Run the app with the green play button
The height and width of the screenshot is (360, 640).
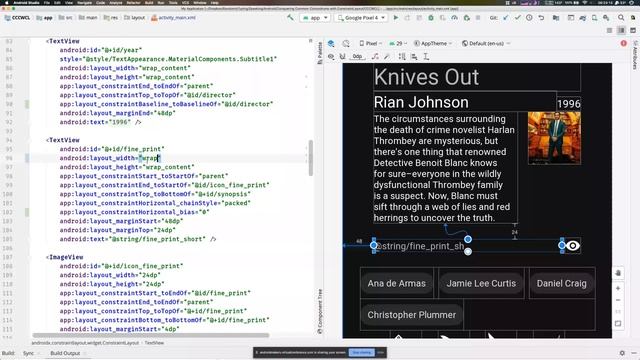[396, 18]
